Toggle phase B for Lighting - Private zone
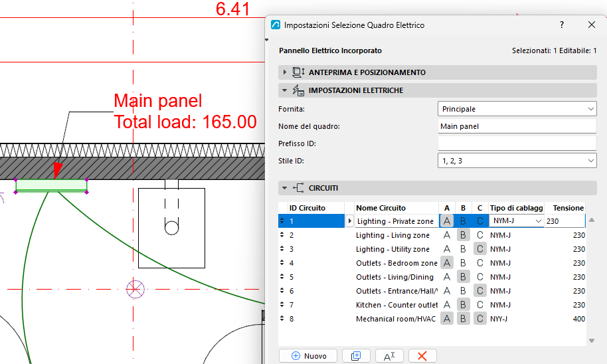 point(463,221)
